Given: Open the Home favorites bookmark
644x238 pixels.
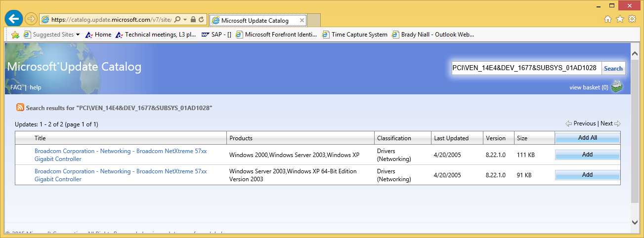Looking at the screenshot, I should (x=98, y=35).
